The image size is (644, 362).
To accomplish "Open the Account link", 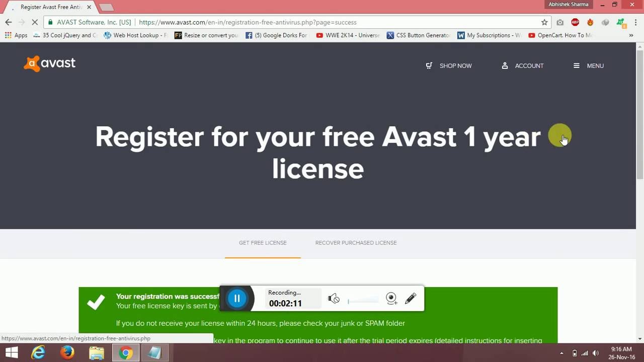I will [522, 66].
